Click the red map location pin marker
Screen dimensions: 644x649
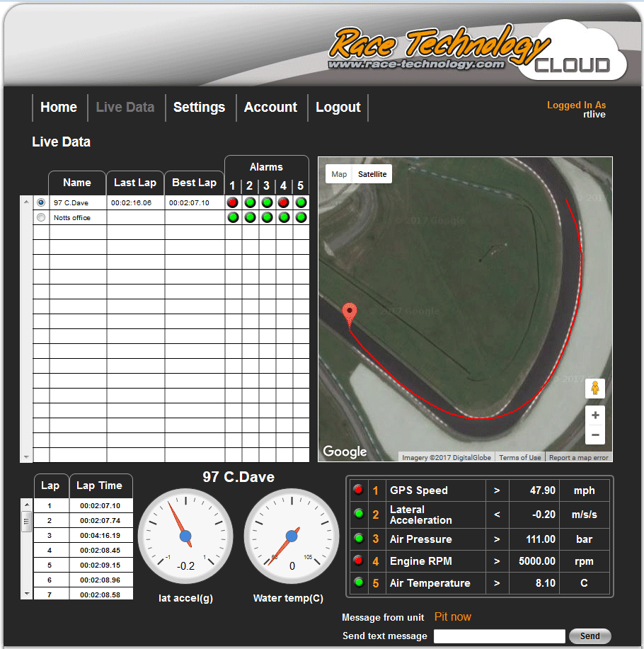[x=349, y=314]
